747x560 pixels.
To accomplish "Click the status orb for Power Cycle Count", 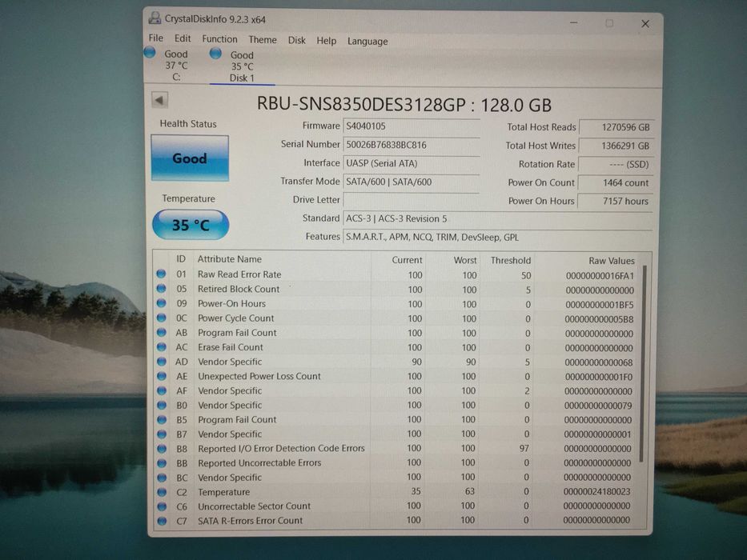I will click(x=161, y=318).
